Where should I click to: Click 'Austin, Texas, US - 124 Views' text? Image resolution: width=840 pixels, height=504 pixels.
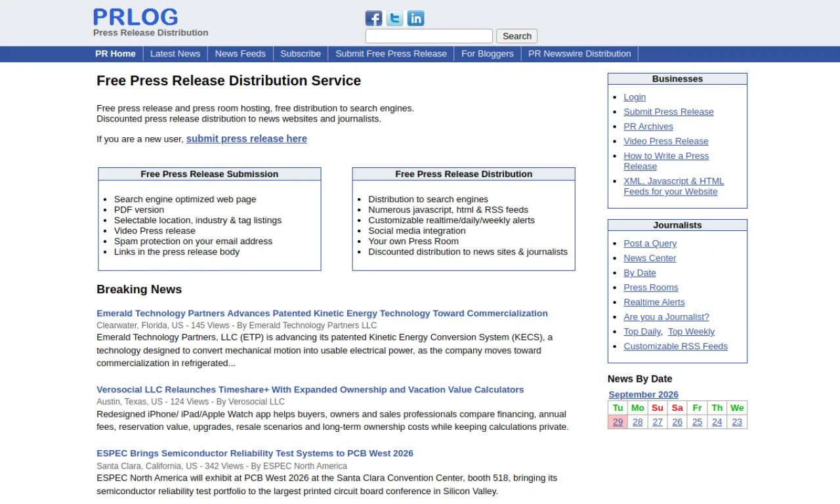(x=152, y=402)
